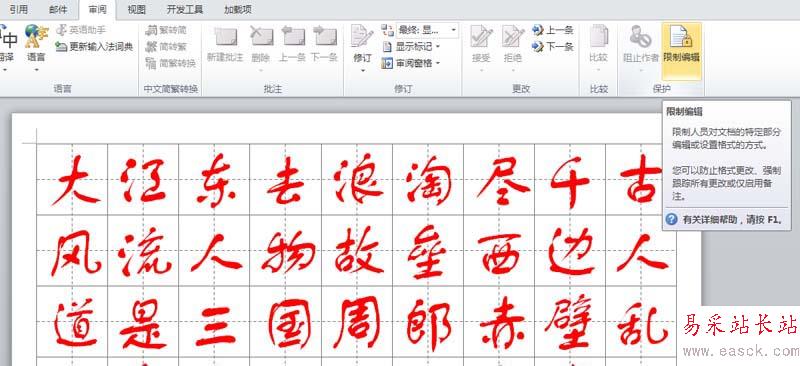
Task: Click the character 东 in the first row
Action: (215, 180)
